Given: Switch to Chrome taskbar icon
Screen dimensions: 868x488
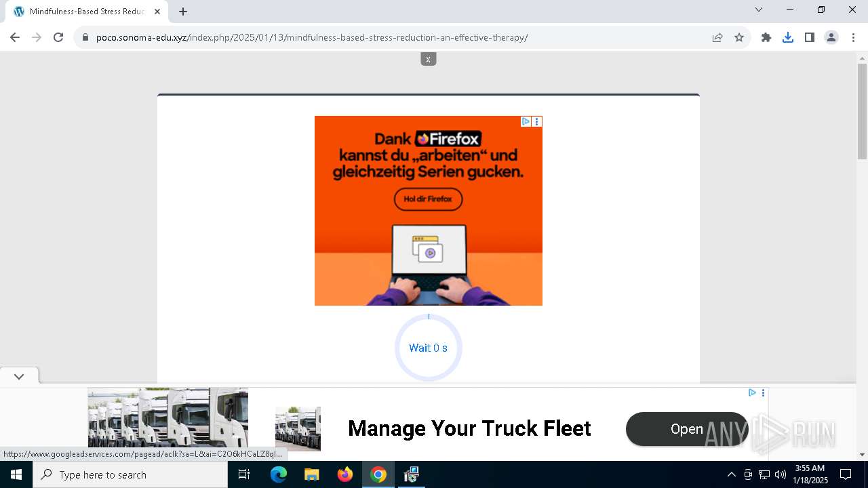Looking at the screenshot, I should tap(378, 474).
